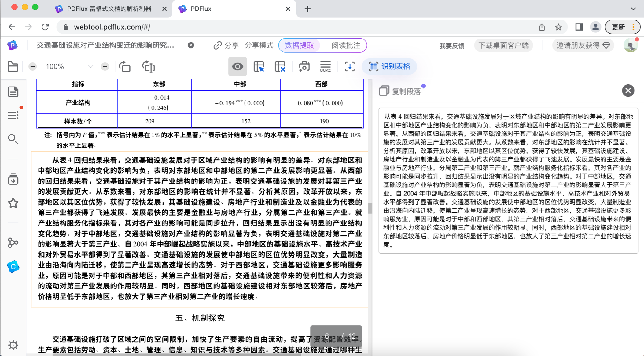The width and height of the screenshot is (644, 356).
Task: Open the document outline list in the sidebar
Action: coord(13,115)
